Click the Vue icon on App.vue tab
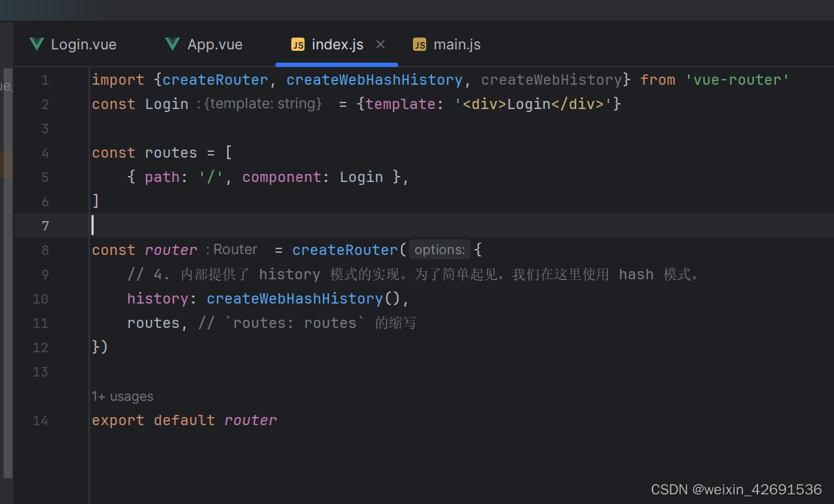Screen dimensions: 834x504 (172, 44)
